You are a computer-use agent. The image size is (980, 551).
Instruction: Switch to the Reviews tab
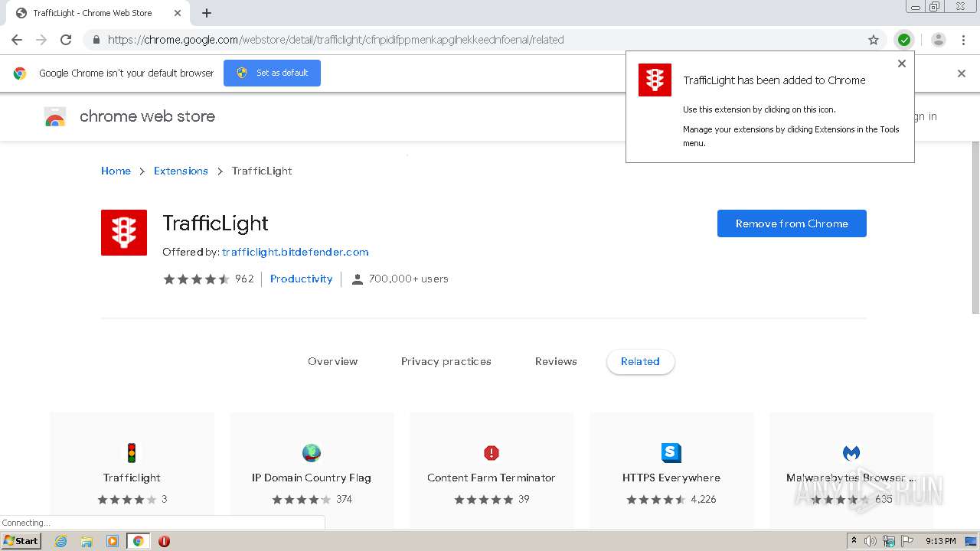[x=556, y=361]
